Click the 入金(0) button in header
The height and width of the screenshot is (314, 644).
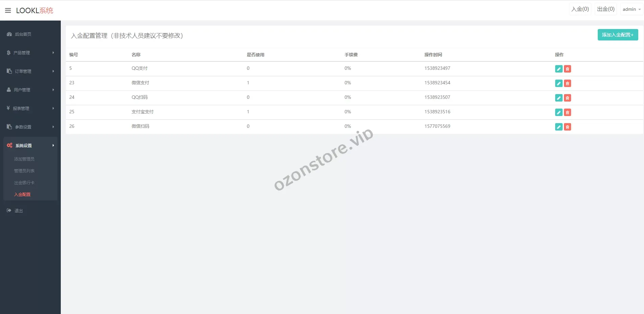(580, 9)
